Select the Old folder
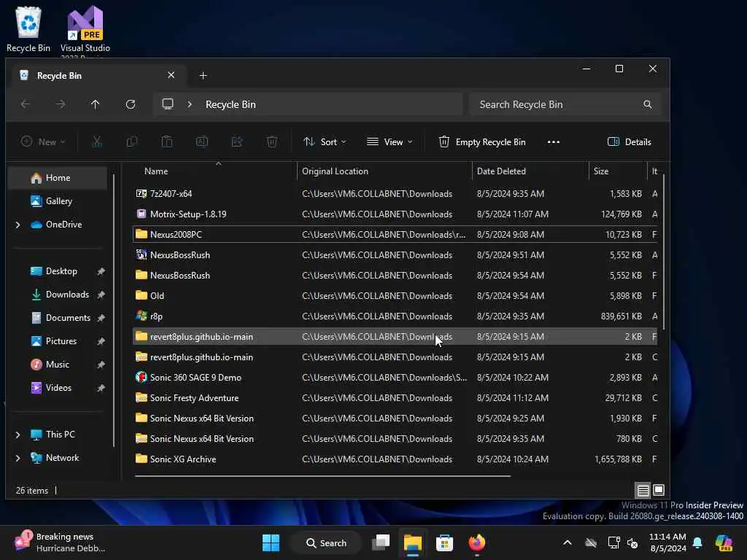The image size is (747, 560). tap(395, 296)
